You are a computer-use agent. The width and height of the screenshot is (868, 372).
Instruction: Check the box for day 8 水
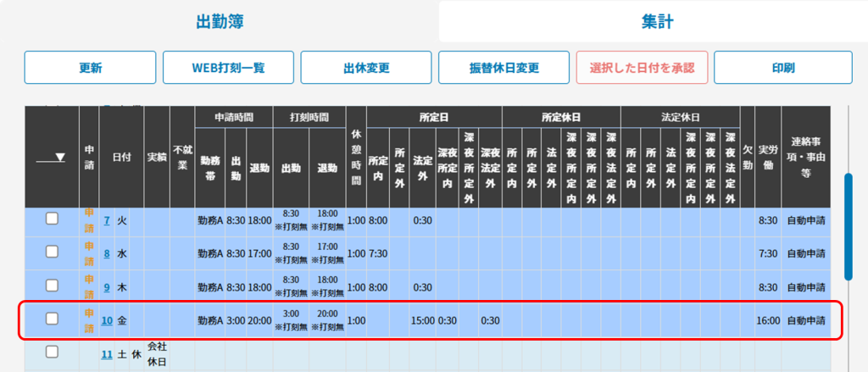52,252
